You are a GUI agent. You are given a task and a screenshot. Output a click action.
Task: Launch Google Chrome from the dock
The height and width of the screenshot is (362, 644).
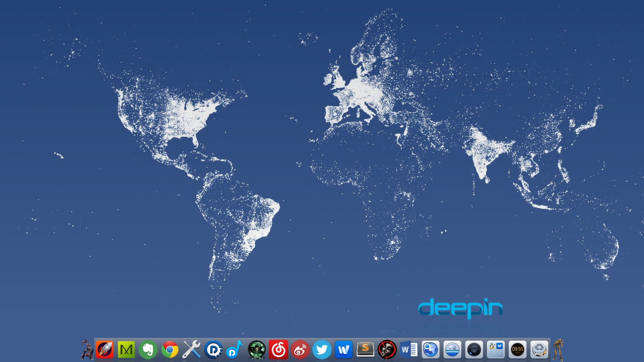pos(170,350)
